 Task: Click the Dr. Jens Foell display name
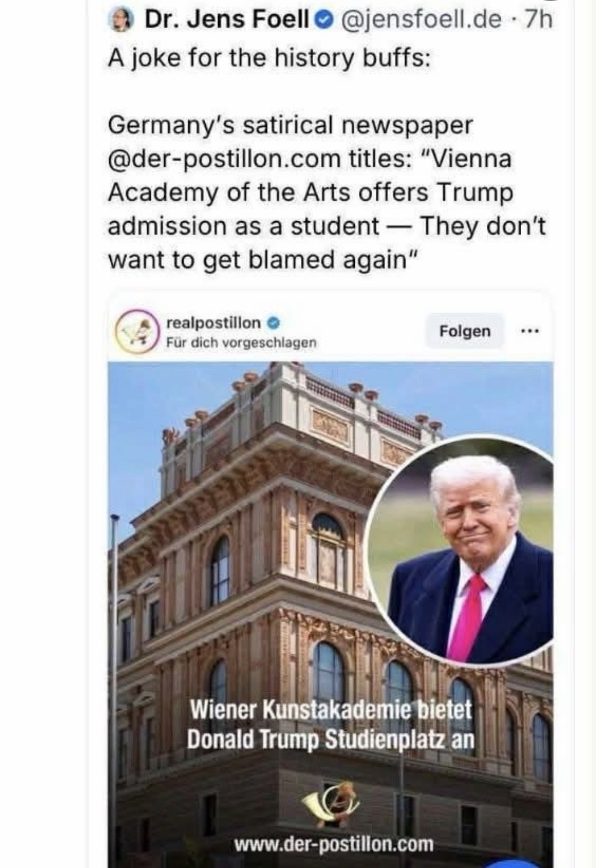[227, 20]
